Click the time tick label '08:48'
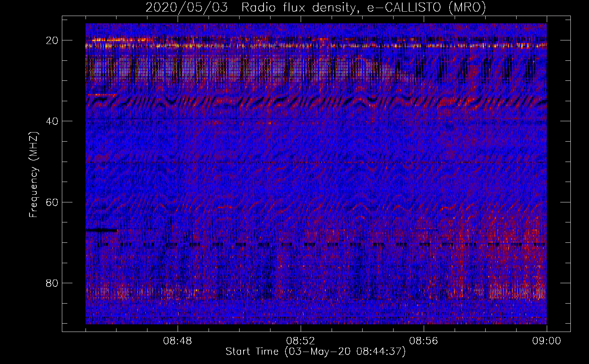Screen dimensions: 589x364 pos(178,341)
